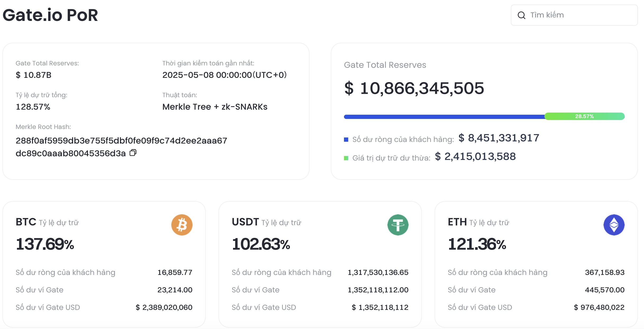The image size is (644, 329).
Task: Click the Bitcoin logo icon
Action: point(182,225)
